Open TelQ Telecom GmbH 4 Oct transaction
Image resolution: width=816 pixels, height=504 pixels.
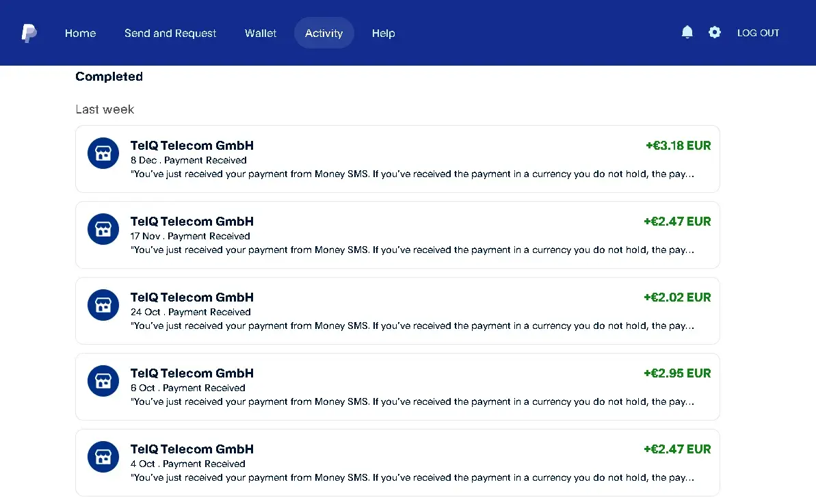[397, 462]
